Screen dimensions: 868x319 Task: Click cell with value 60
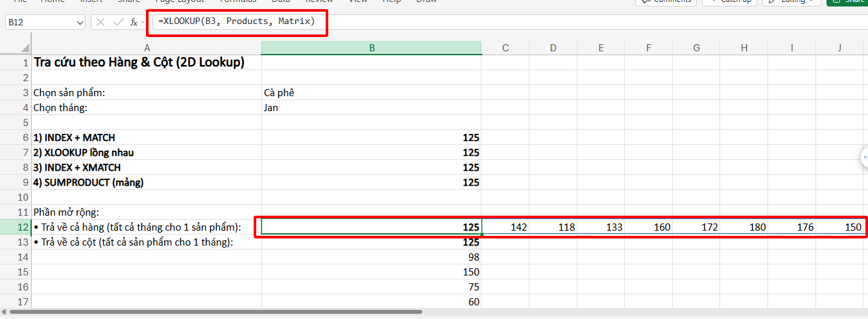[372, 302]
